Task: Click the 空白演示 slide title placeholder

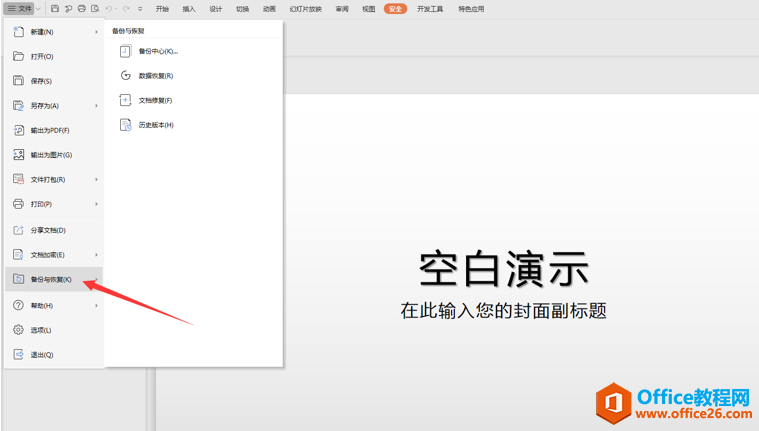Action: [503, 269]
